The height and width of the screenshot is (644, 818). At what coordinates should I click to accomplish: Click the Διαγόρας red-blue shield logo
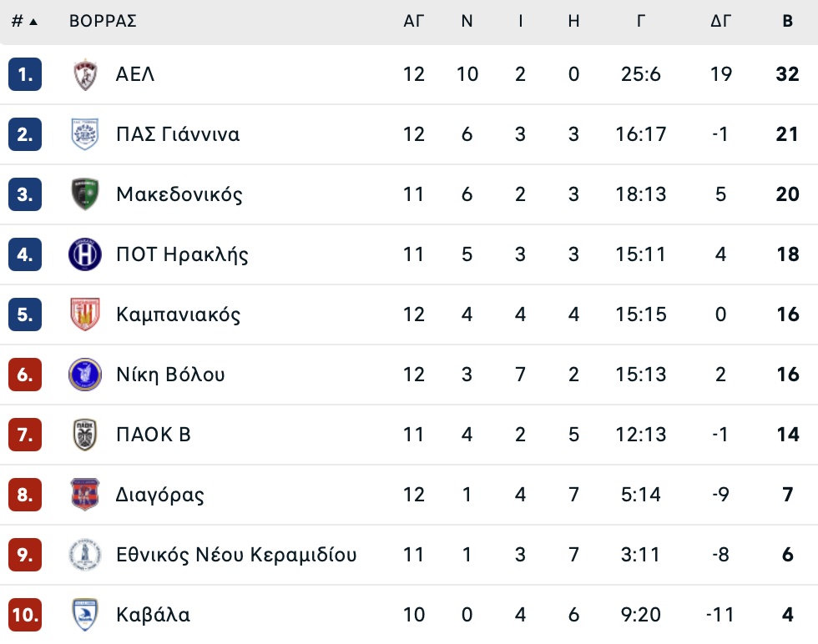tap(85, 495)
